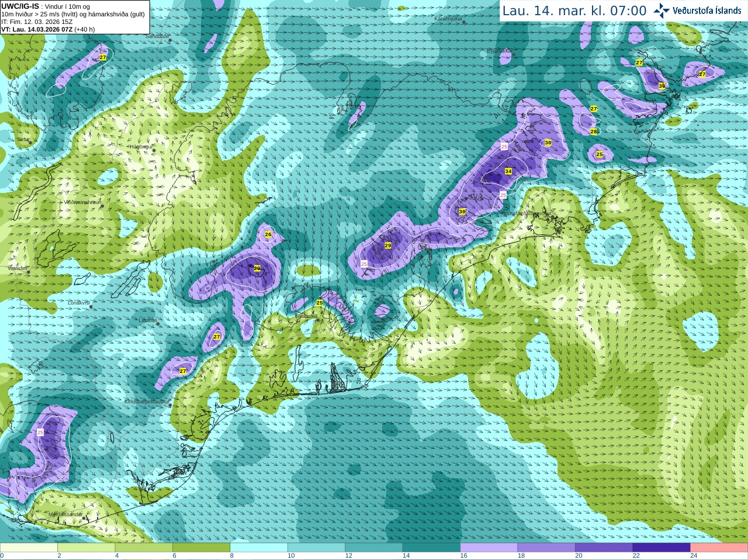Click the Hágöngur place label
The width and height of the screenshot is (748, 560).
140,147
